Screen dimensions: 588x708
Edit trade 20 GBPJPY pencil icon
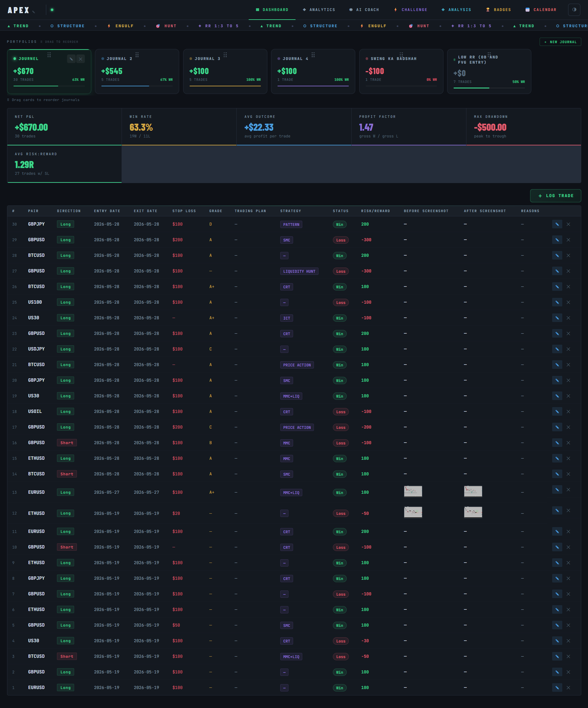557,380
